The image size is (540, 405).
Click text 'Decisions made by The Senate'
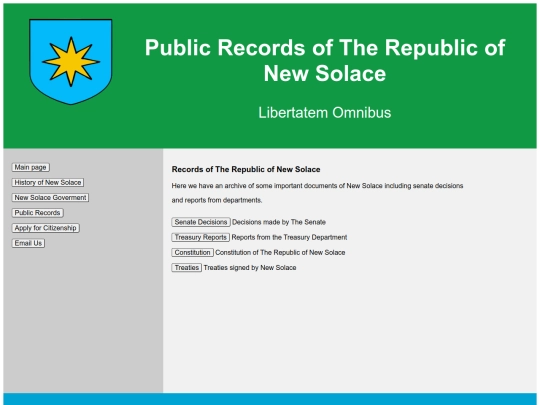tap(279, 222)
